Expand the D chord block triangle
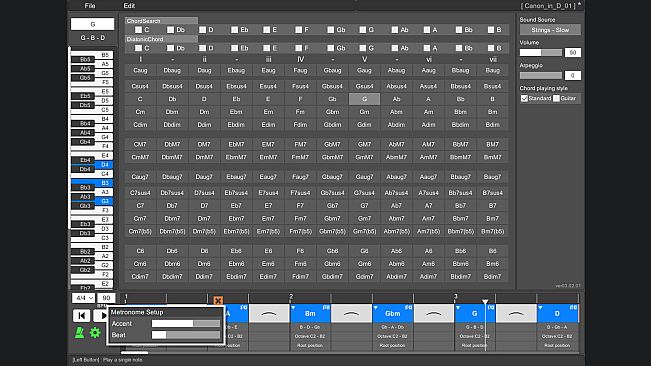 540,308
